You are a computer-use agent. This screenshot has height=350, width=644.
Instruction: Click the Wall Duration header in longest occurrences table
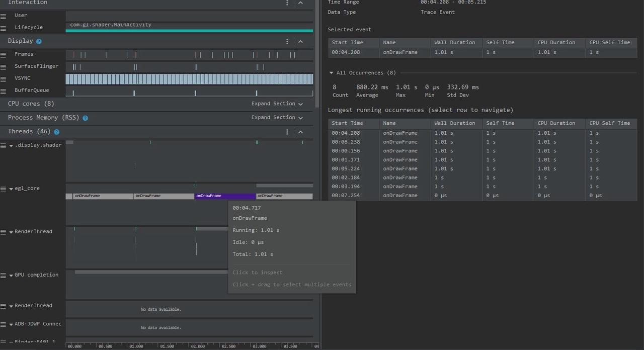click(454, 123)
